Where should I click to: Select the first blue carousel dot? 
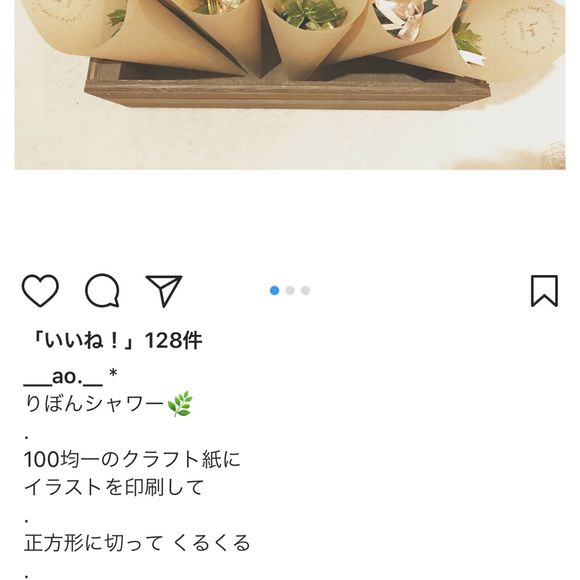[274, 290]
